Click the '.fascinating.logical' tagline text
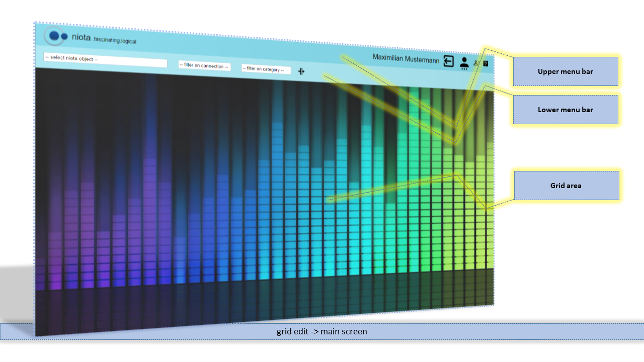Viewport: 644px width, 362px height. pos(115,40)
